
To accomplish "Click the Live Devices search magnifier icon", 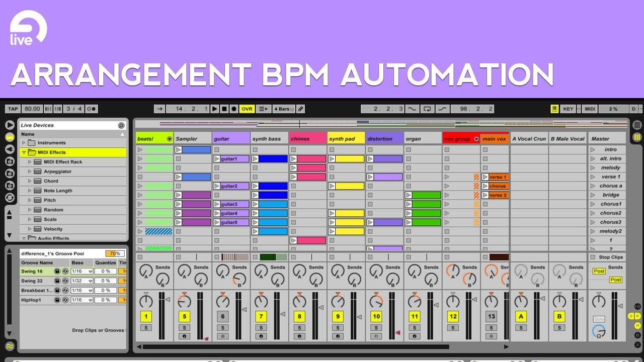I will (x=121, y=125).
